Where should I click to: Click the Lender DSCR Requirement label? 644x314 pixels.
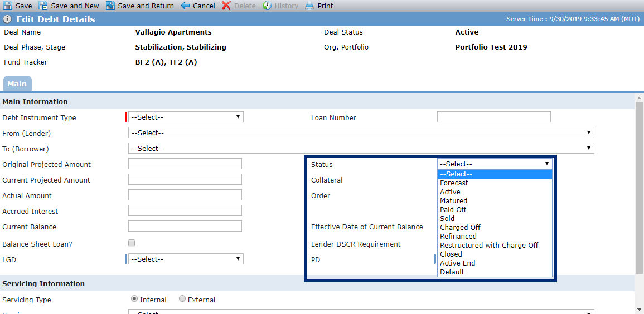(356, 244)
